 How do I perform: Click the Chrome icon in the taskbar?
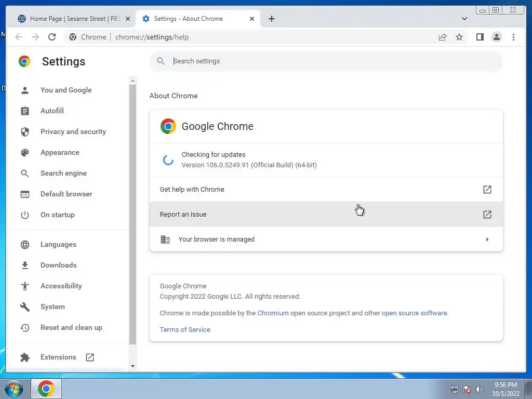[x=46, y=389]
